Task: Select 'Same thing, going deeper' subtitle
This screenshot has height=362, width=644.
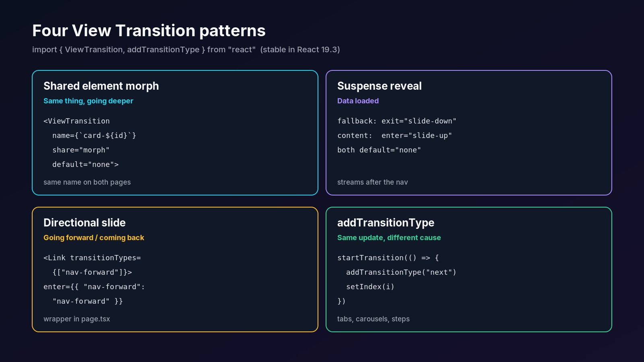Action: click(x=88, y=101)
